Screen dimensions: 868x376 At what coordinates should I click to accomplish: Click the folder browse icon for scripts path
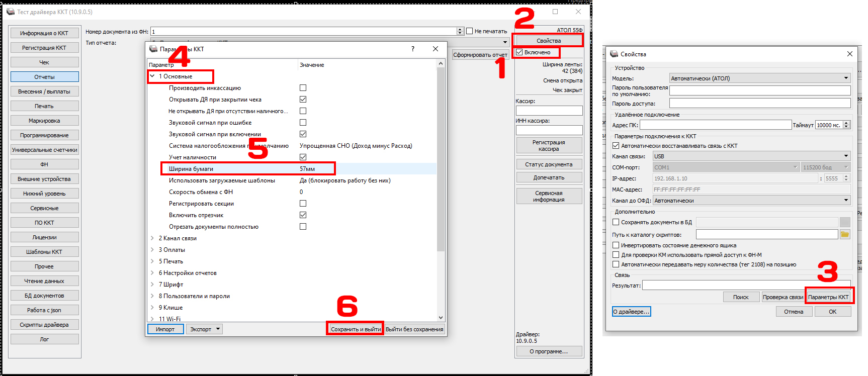point(844,235)
